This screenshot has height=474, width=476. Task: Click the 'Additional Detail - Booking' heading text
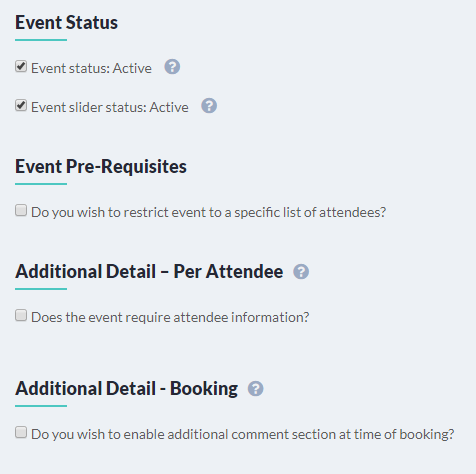pyautogui.click(x=126, y=388)
